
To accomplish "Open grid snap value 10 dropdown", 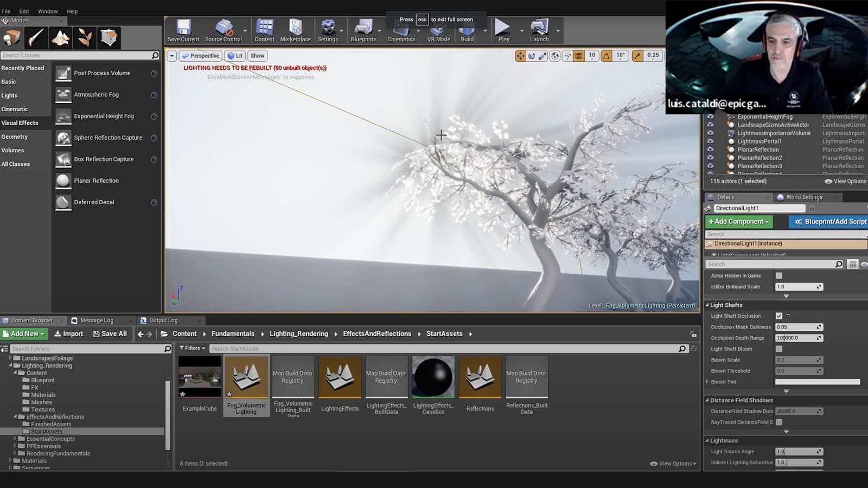I will pyautogui.click(x=592, y=55).
